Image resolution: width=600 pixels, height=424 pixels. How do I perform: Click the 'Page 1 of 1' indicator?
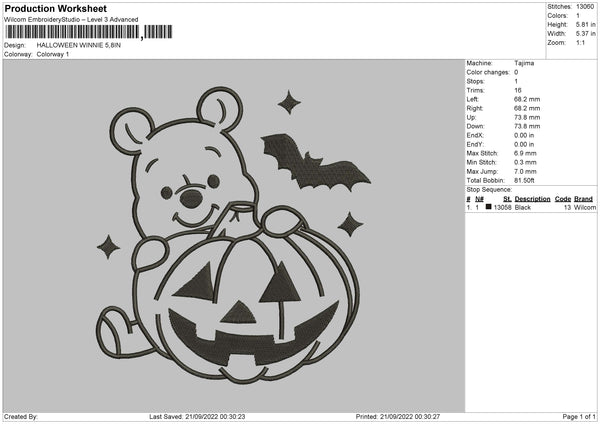click(579, 416)
